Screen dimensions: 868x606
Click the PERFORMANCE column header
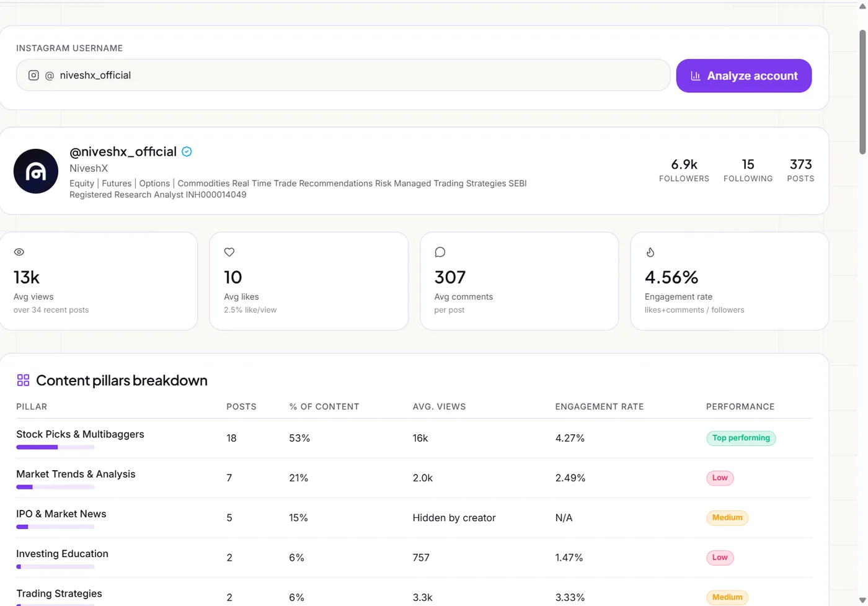[x=740, y=407]
